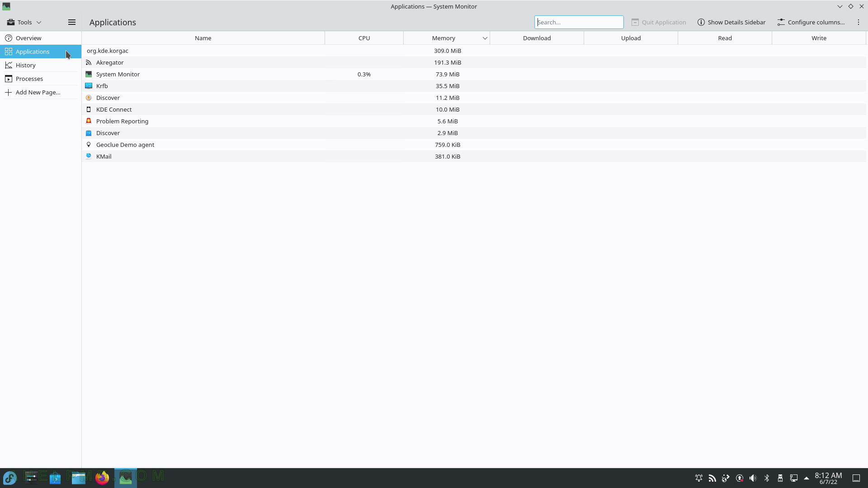Image resolution: width=868 pixels, height=488 pixels.
Task: Select the Problem Reporting row
Action: [x=474, y=121]
